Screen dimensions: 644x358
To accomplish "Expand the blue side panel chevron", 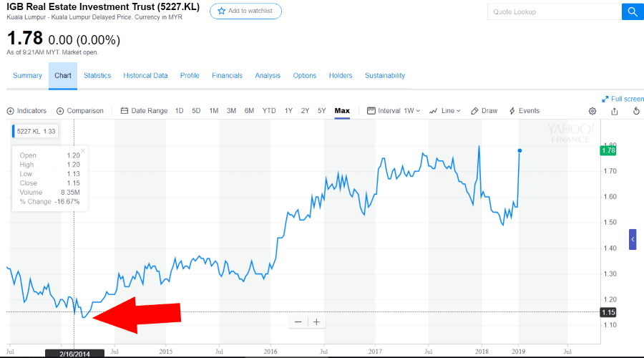I will coord(633,239).
